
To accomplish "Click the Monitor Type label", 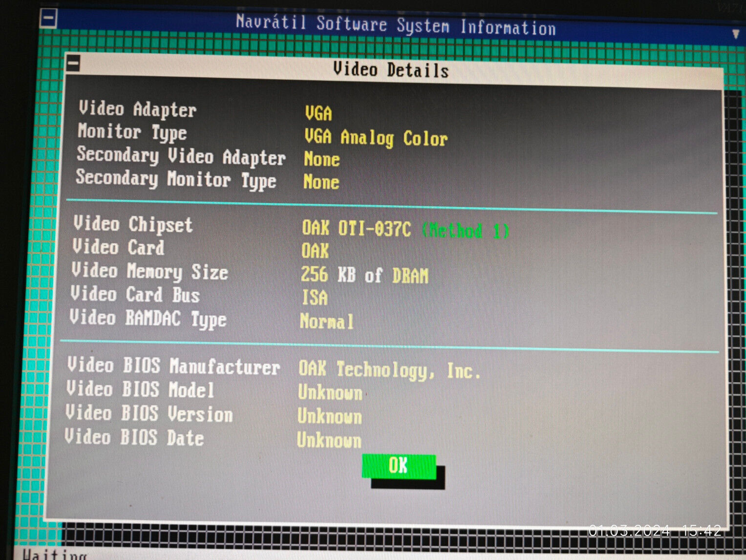I will pyautogui.click(x=132, y=132).
